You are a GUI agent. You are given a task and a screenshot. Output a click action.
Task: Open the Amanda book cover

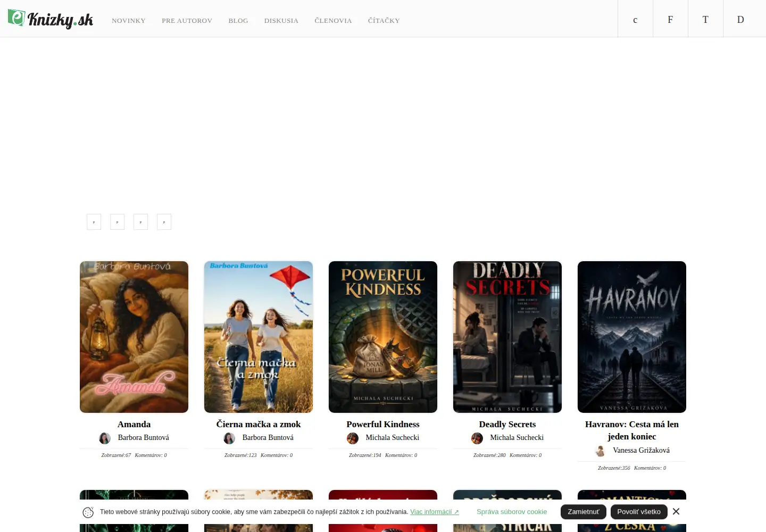tap(134, 337)
